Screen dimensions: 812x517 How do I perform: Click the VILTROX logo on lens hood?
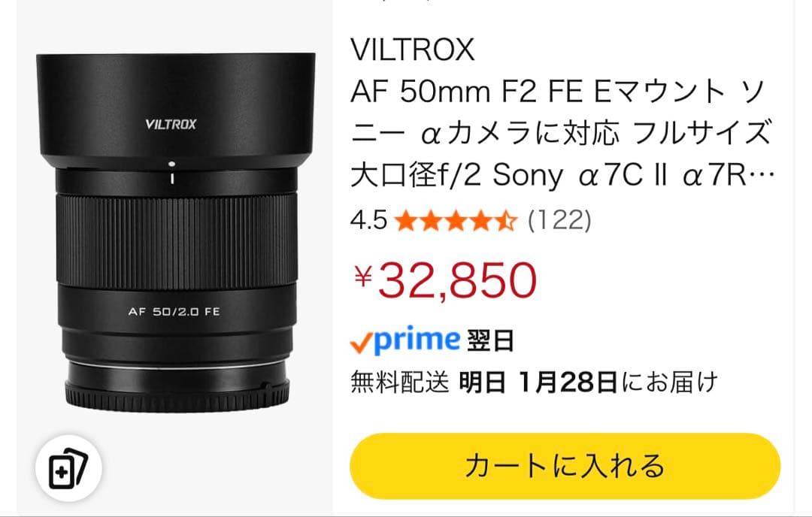click(x=171, y=124)
